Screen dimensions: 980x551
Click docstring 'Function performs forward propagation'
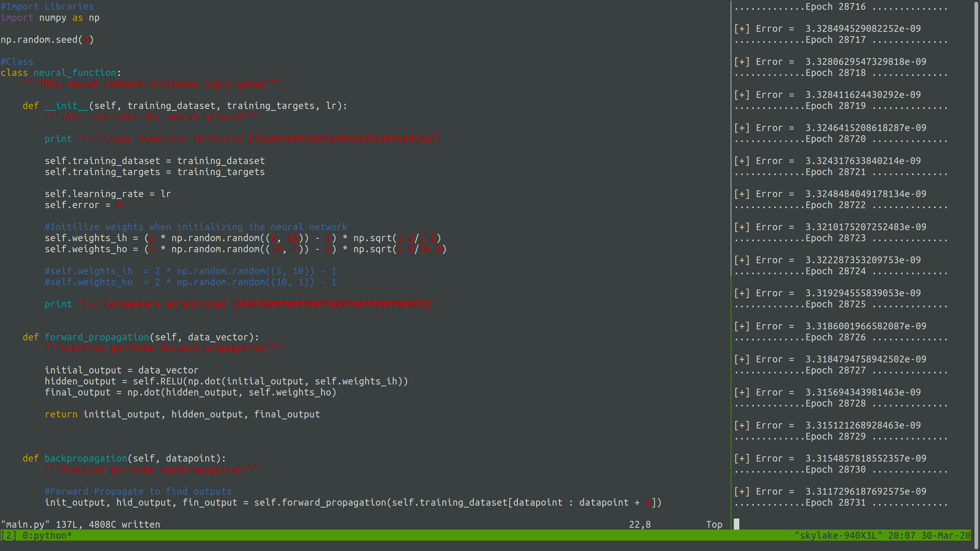pos(163,348)
